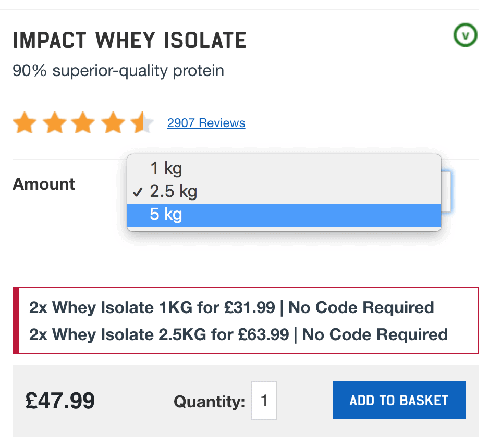This screenshot has width=489, height=448.
Task: Click the Amount field label
Action: [44, 184]
